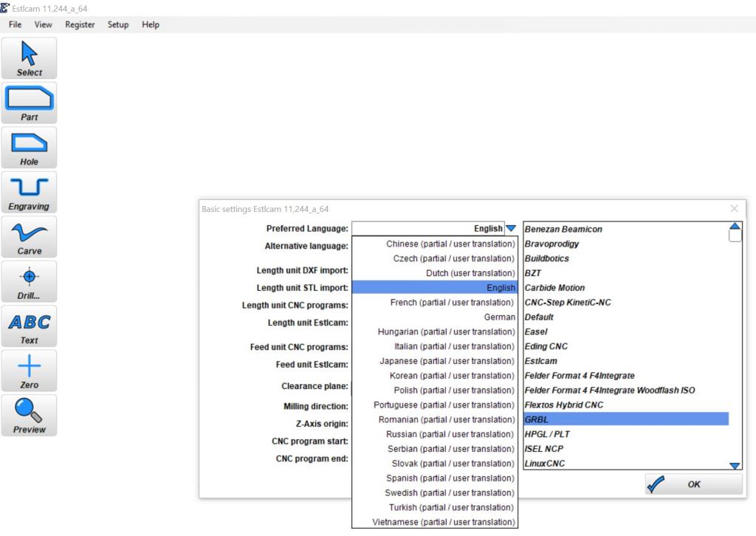Click the Zero crosshair tool

click(30, 371)
